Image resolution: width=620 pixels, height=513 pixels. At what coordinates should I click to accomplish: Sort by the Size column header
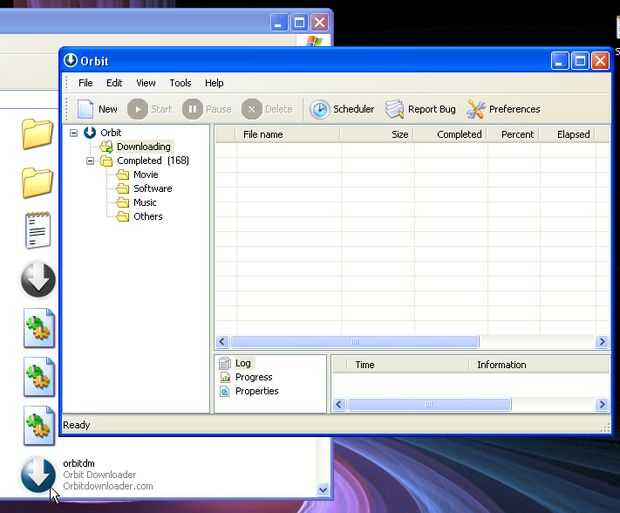click(x=377, y=134)
